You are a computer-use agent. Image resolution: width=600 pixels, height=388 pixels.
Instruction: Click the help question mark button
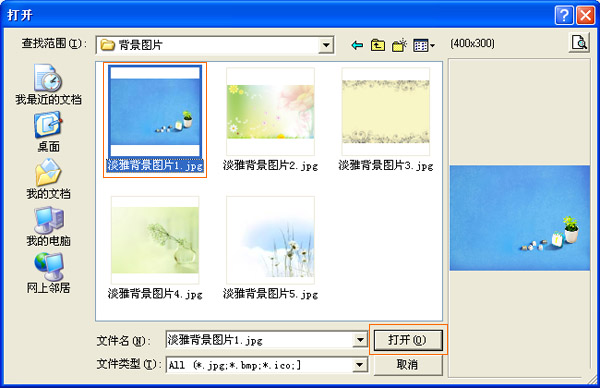click(564, 16)
